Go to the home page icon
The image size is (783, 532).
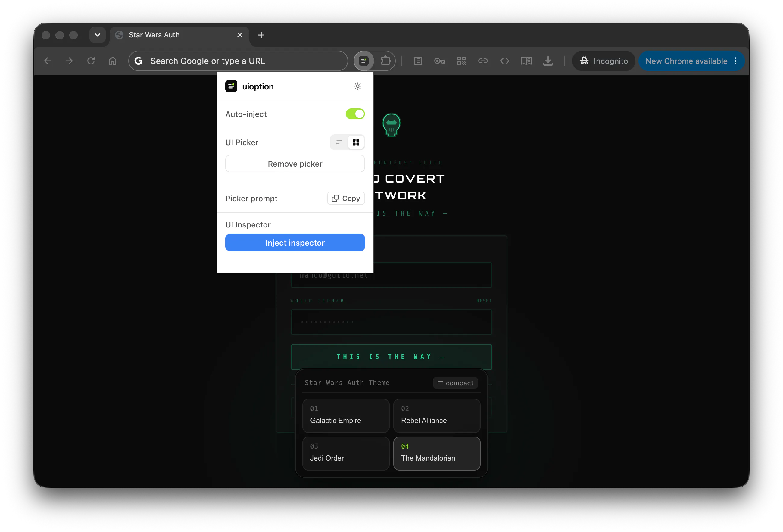point(113,61)
